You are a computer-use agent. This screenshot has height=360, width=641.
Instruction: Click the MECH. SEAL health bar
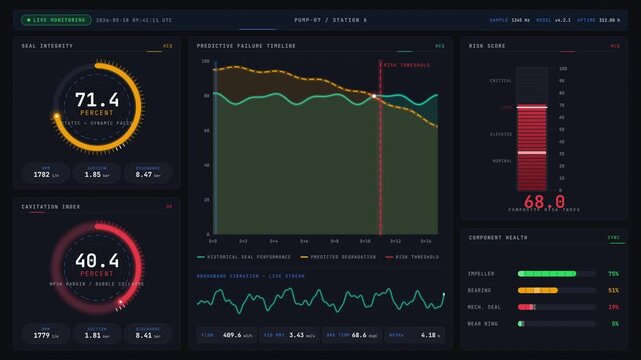point(556,307)
